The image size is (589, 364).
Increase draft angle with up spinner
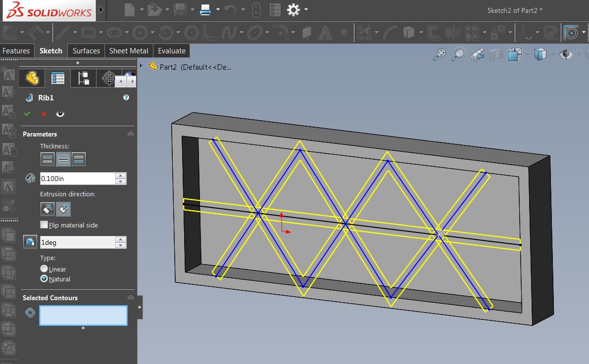121,239
